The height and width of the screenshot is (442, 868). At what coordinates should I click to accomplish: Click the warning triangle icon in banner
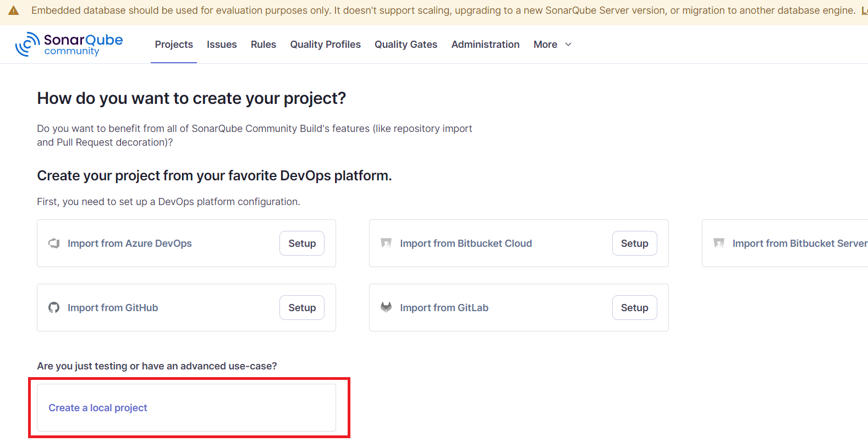(x=14, y=11)
